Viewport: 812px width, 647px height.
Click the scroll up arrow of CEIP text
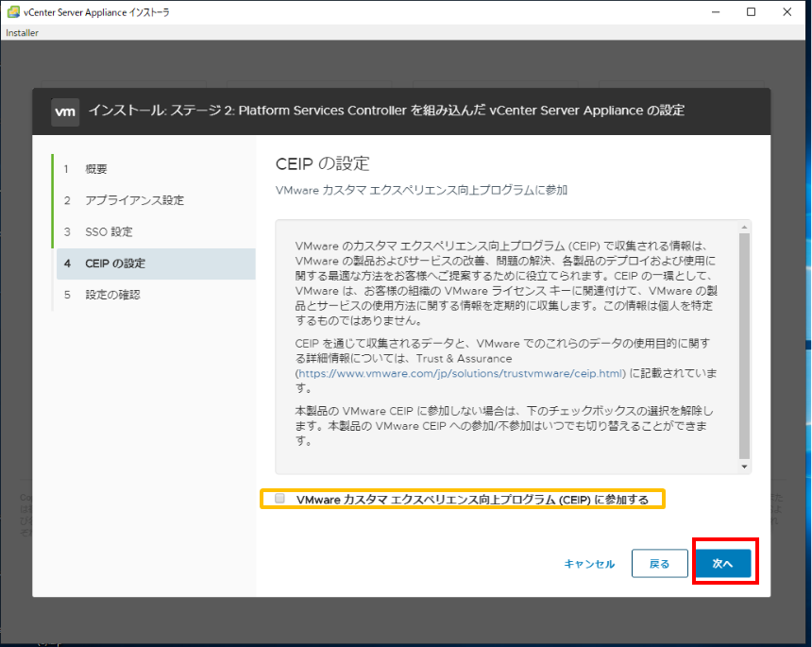(744, 228)
